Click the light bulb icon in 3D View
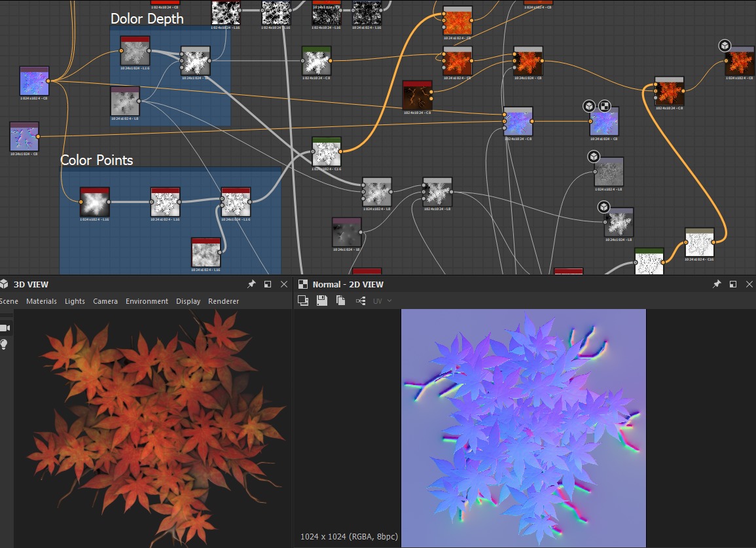Viewport: 756px width, 548px height. [x=4, y=344]
